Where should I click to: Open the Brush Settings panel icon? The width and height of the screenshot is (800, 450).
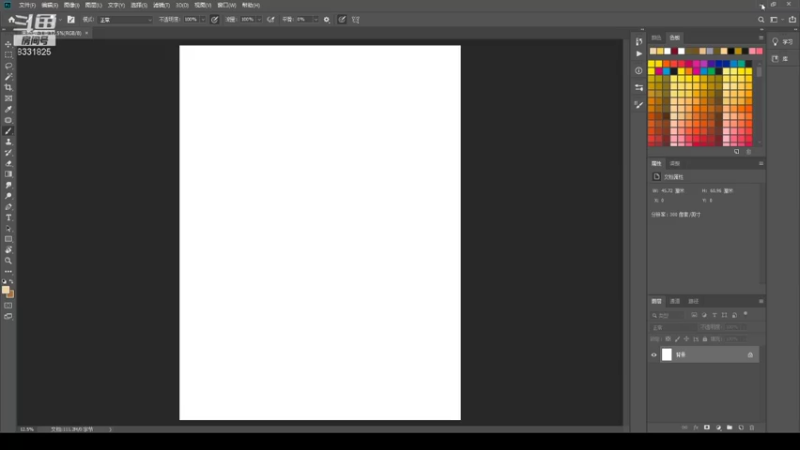point(639,105)
